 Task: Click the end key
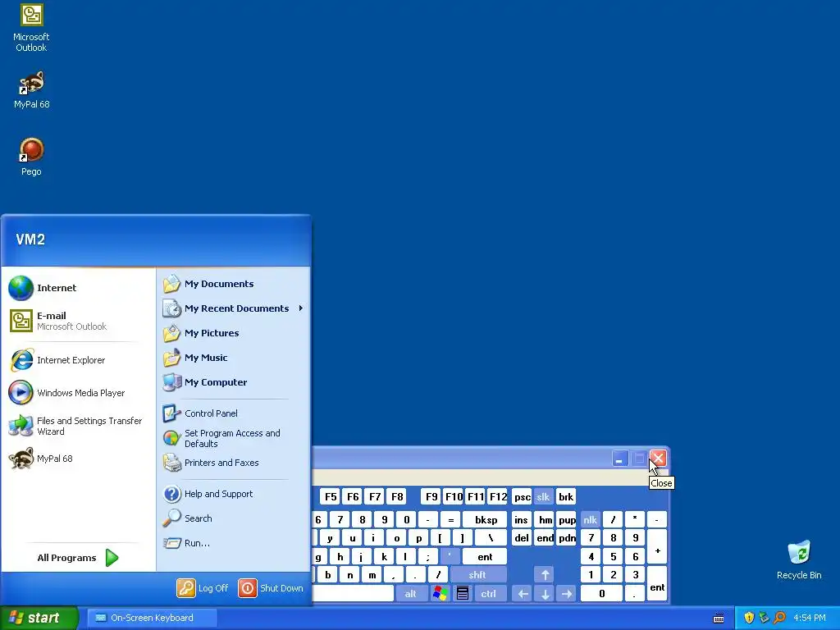(x=546, y=538)
